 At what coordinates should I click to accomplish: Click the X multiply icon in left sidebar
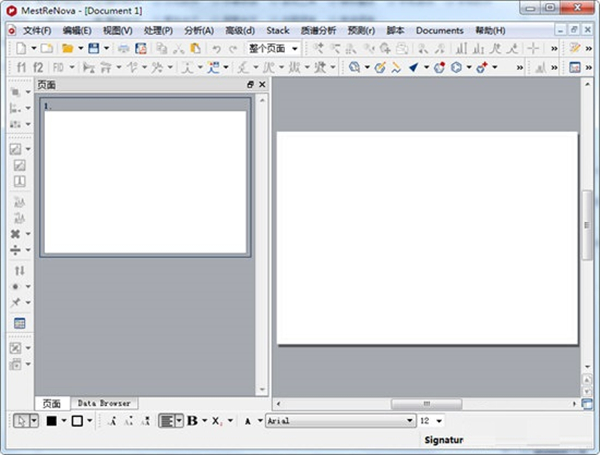click(16, 233)
